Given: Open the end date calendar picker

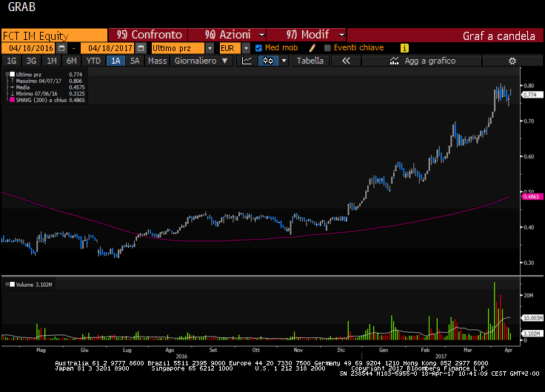Looking at the screenshot, I should pyautogui.click(x=141, y=48).
